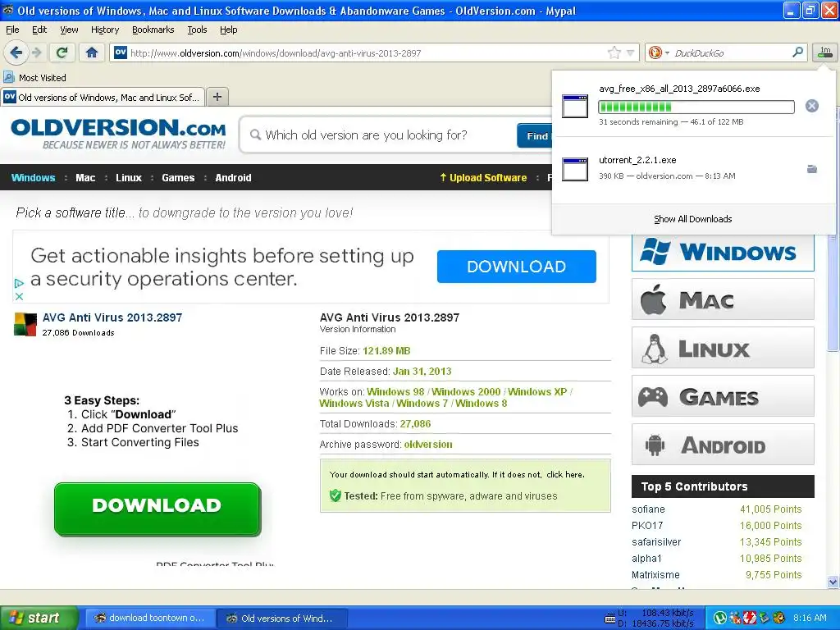Screen dimensions: 840x630
Task: Click the page scroll down arrow
Action: tap(833, 582)
